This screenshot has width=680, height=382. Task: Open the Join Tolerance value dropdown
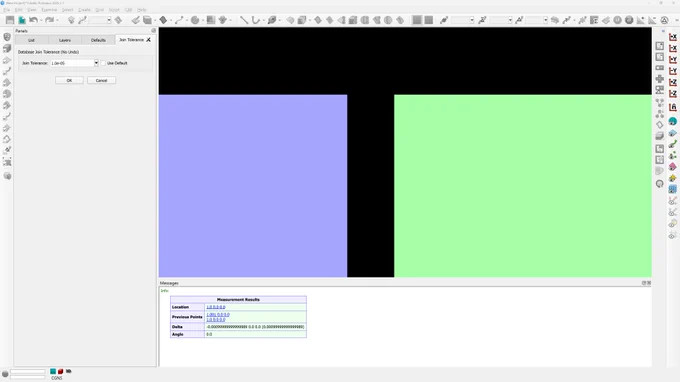[96, 63]
